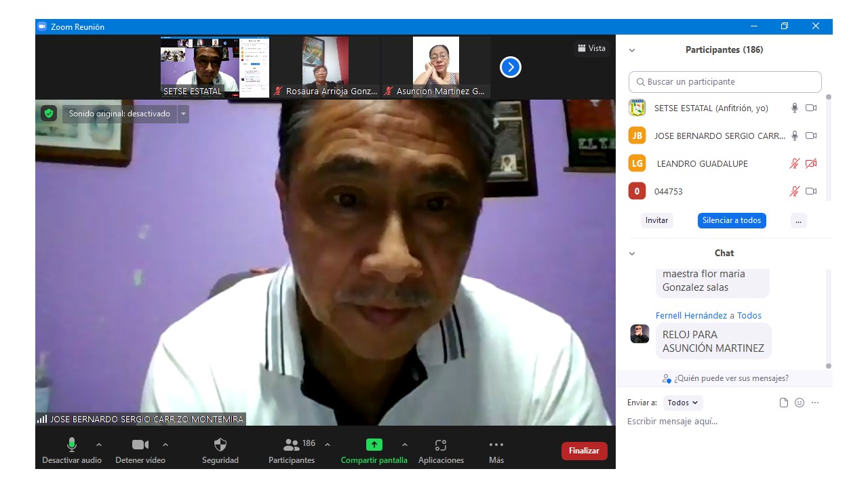Click JOSE BERNARDO's camera icon
The image size is (868, 488).
(811, 136)
